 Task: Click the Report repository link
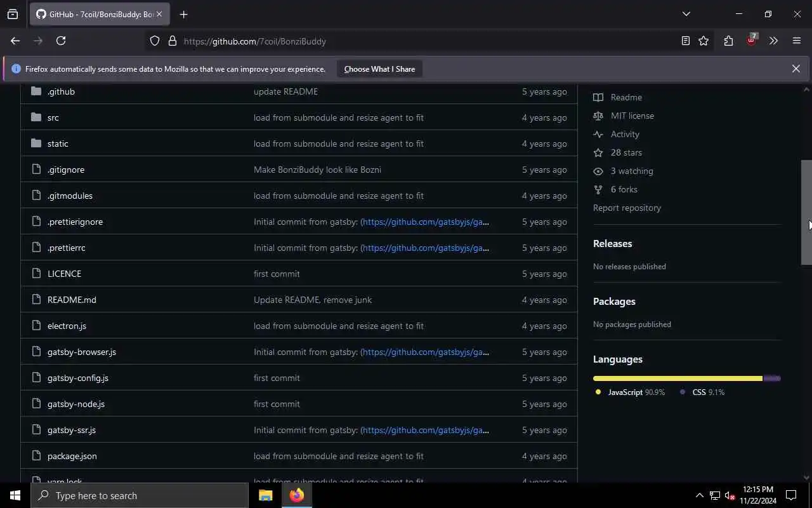pos(627,208)
